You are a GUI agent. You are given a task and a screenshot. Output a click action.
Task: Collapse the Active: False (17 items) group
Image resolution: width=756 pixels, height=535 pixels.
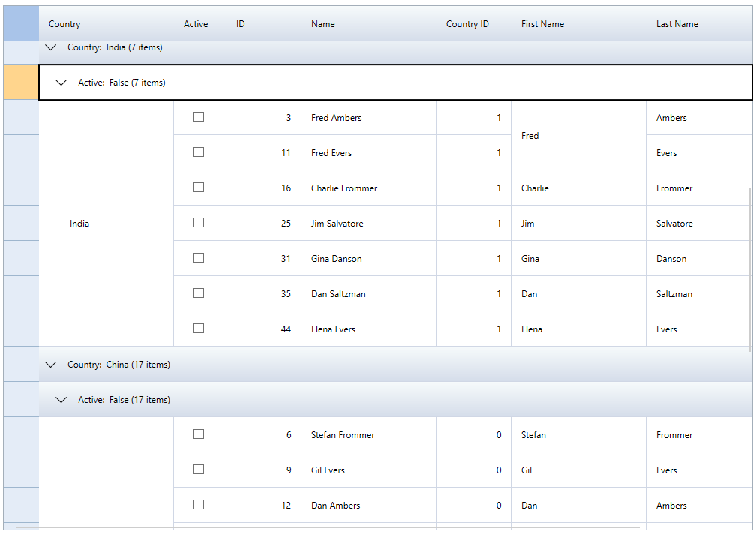point(61,400)
